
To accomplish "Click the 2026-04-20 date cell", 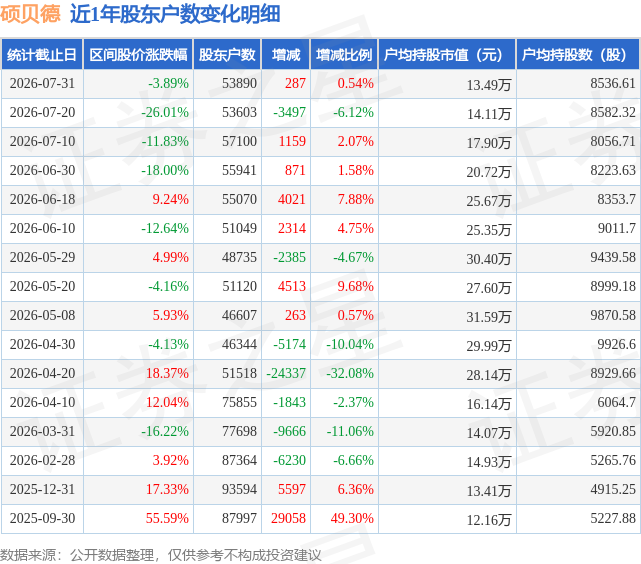I will [43, 373].
